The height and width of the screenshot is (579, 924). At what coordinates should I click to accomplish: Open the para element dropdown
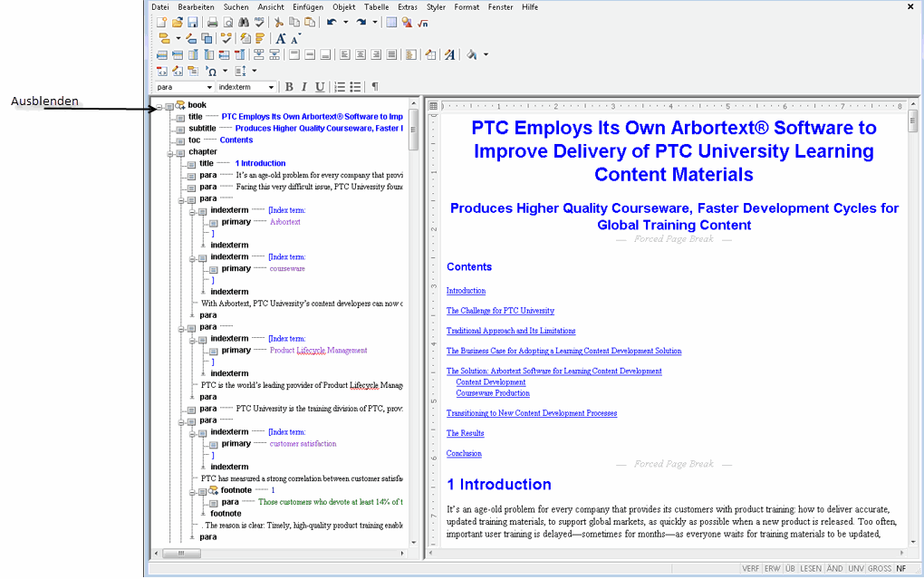coord(185,87)
